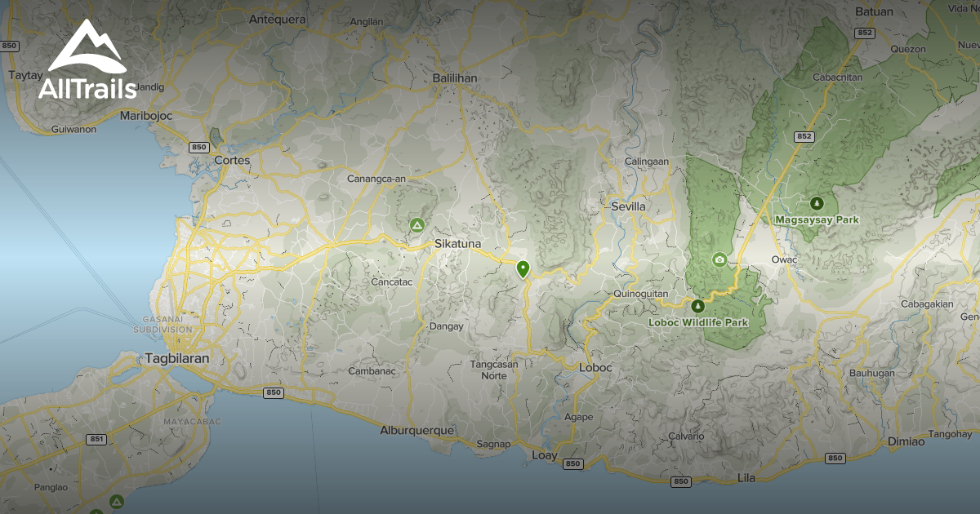The width and height of the screenshot is (980, 514).
Task: Click the 852 route shield near Batuan
Action: click(x=866, y=33)
